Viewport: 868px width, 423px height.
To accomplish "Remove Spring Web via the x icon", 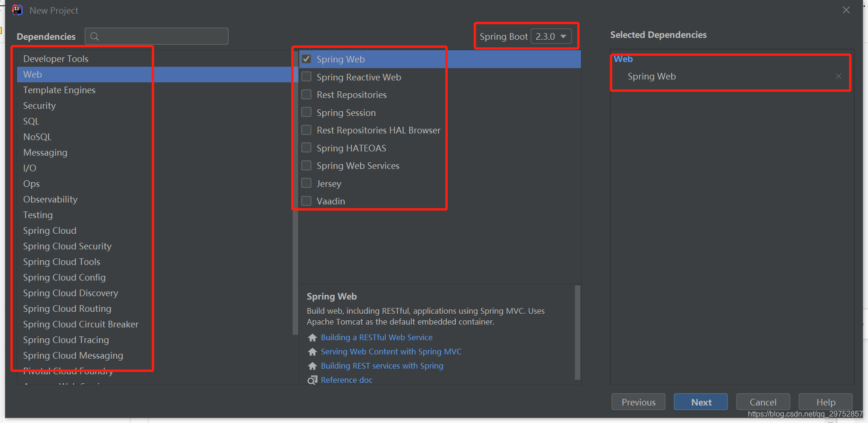I will pyautogui.click(x=839, y=76).
